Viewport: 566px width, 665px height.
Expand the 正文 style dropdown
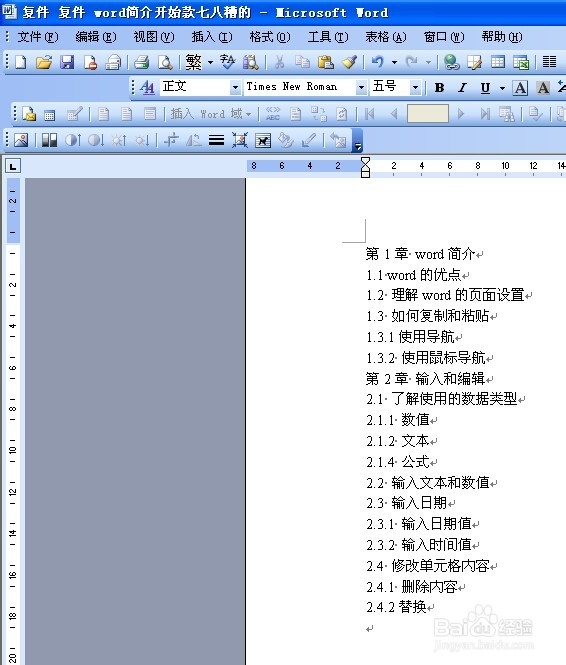(x=235, y=88)
